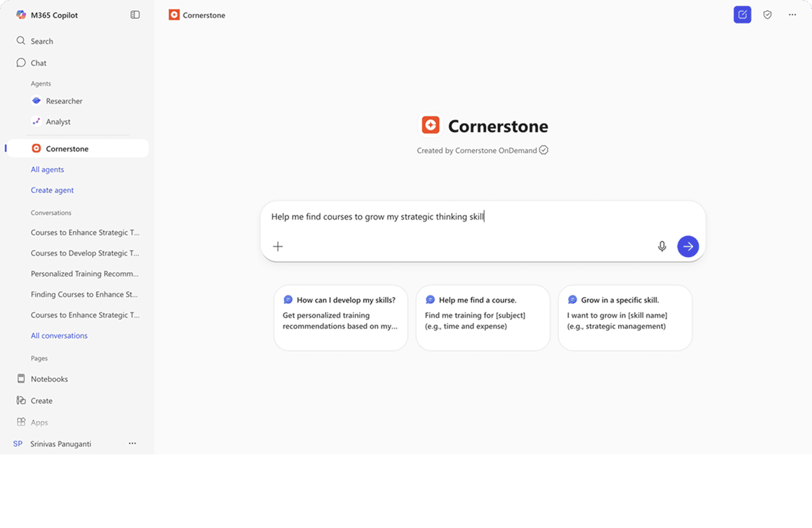
Task: Open the Cornerstone tab at the top
Action: pos(197,15)
